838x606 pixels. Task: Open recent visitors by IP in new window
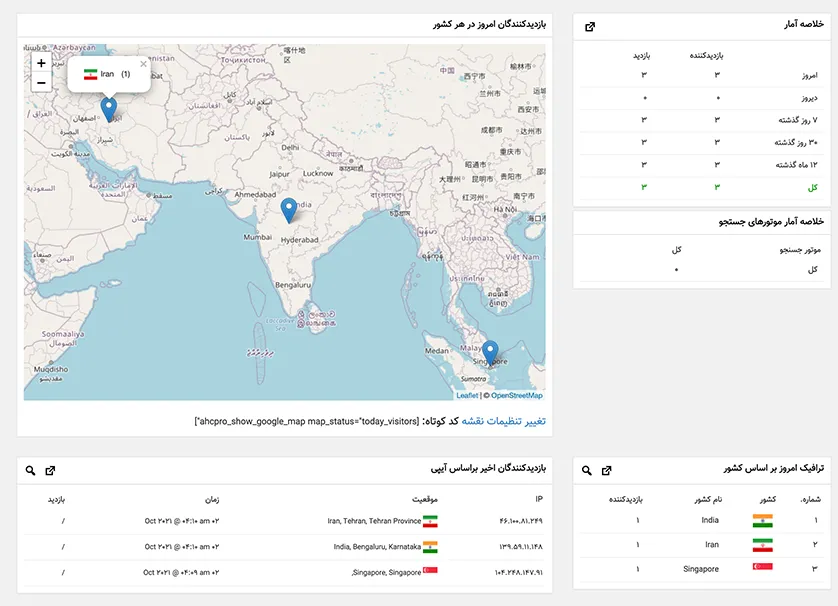tap(50, 470)
